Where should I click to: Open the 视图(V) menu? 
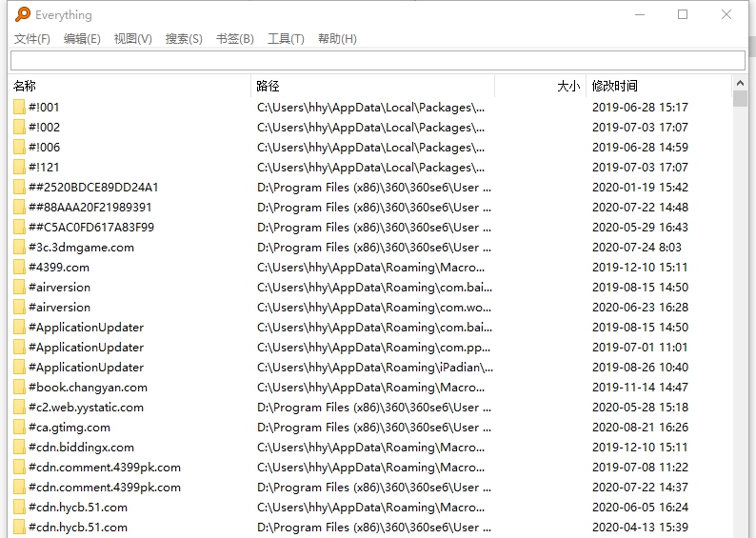132,39
